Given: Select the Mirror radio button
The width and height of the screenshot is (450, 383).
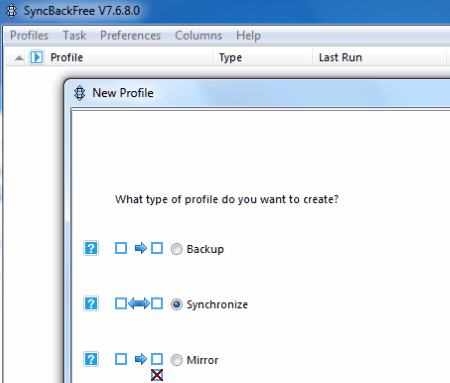Looking at the screenshot, I should click(x=176, y=360).
